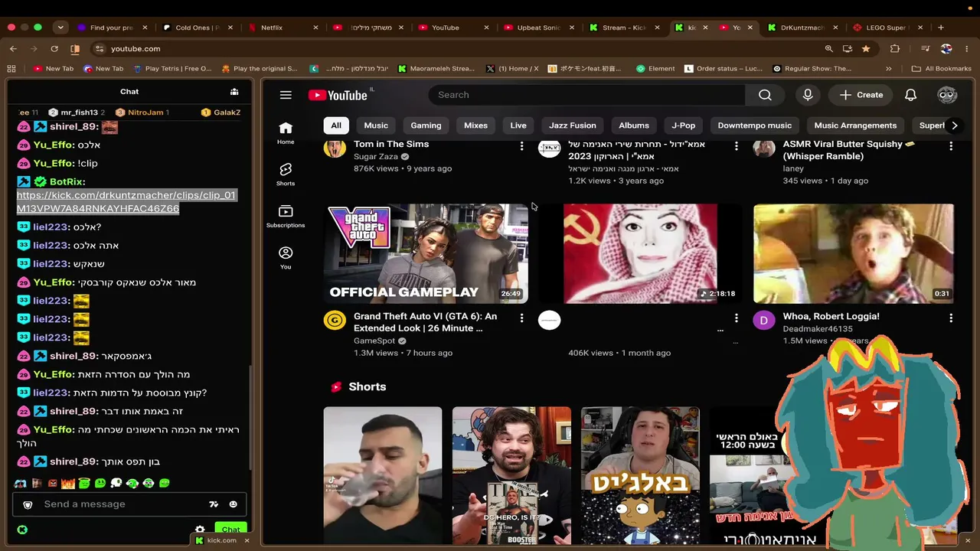Open GameSpot channel avatar
980x551 pixels.
click(x=335, y=320)
